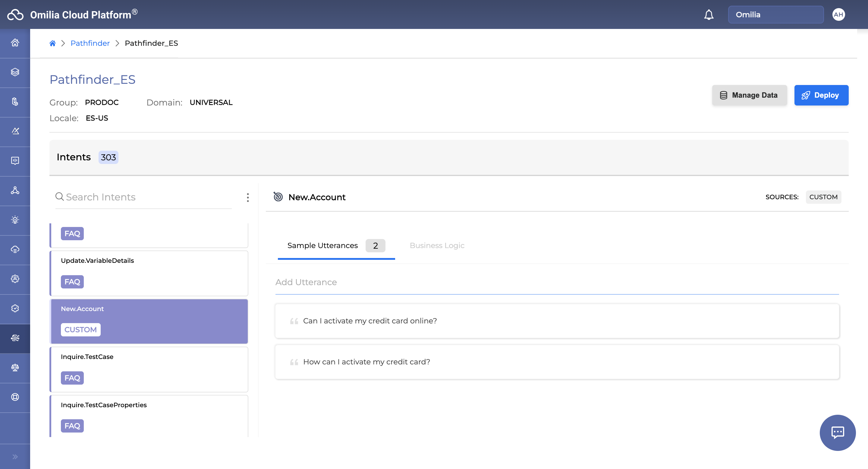Click the microphone icon in sidebar
Viewport: 868px width, 469px height.
[x=15, y=101]
